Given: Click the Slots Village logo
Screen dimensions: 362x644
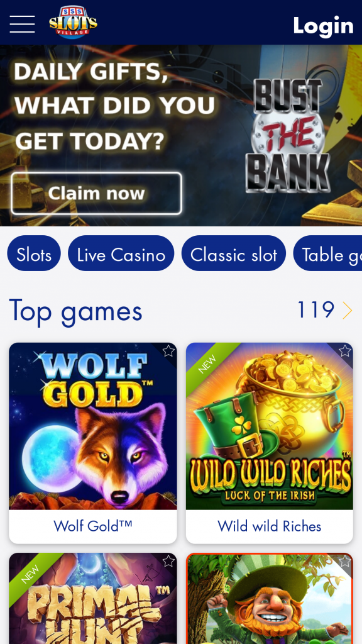Looking at the screenshot, I should pos(73,22).
